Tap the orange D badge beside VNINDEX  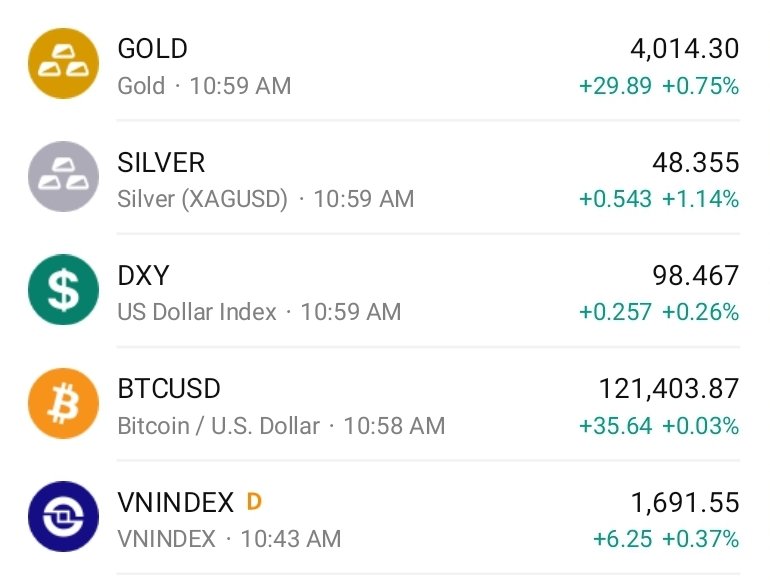(x=254, y=501)
